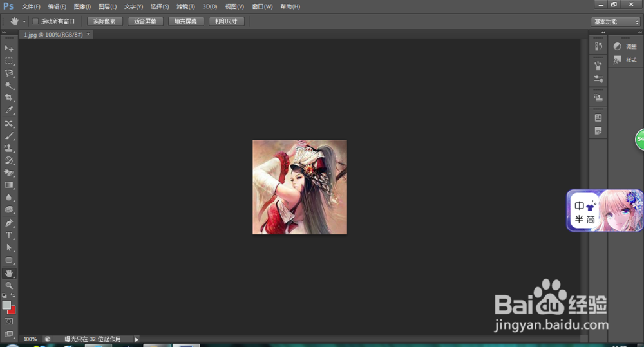Screen dimensions: 644x347
Task: Open the 调整 adjustments panel
Action: click(625, 47)
